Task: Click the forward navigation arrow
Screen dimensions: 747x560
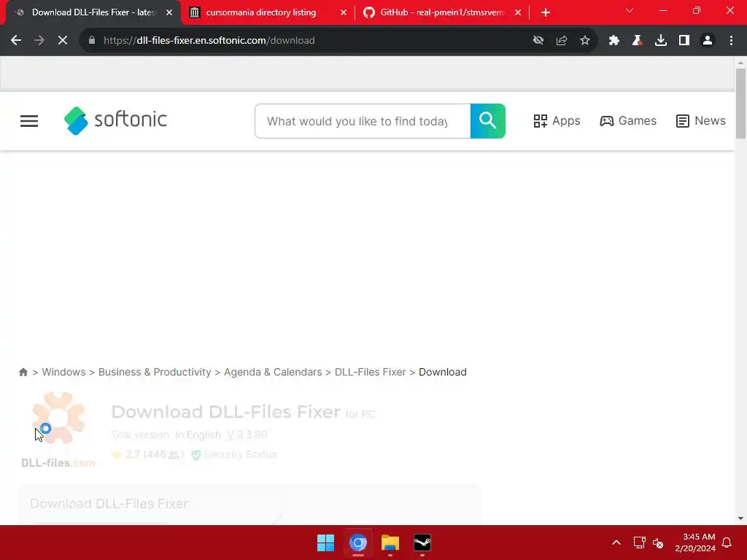Action: coord(39,41)
